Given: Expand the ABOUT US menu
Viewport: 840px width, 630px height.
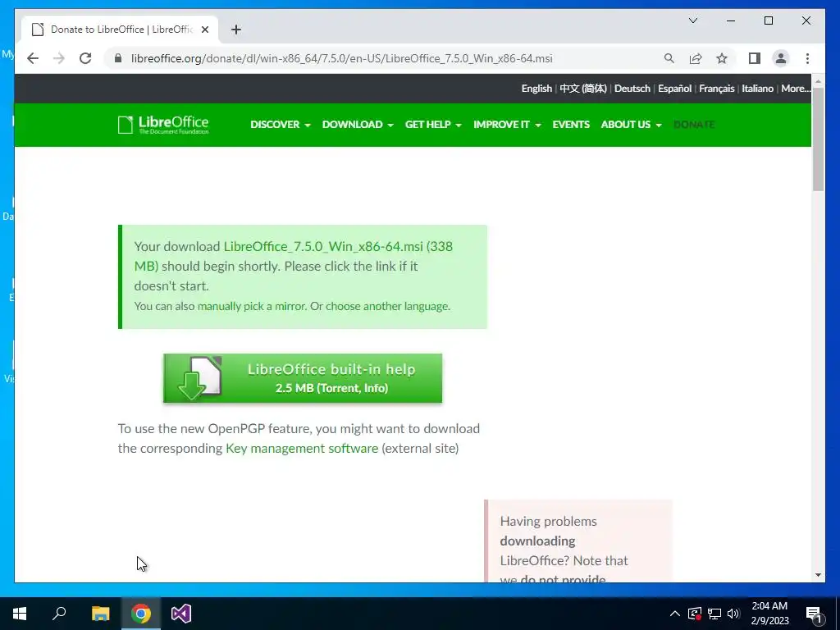Looking at the screenshot, I should tap(631, 125).
